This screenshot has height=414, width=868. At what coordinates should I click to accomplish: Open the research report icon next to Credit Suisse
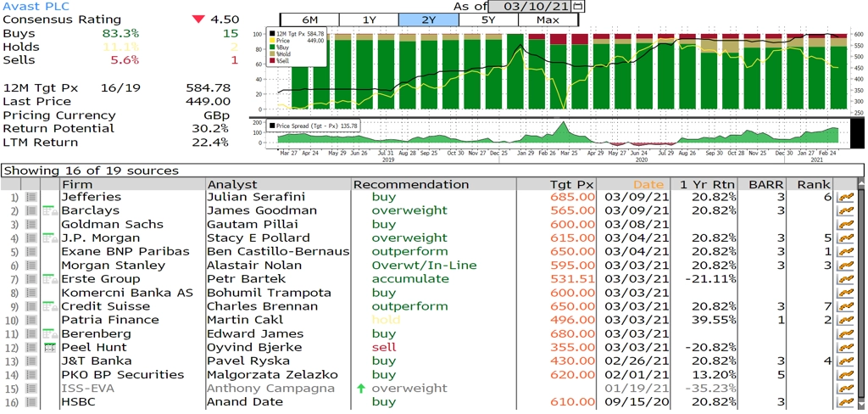50,306
